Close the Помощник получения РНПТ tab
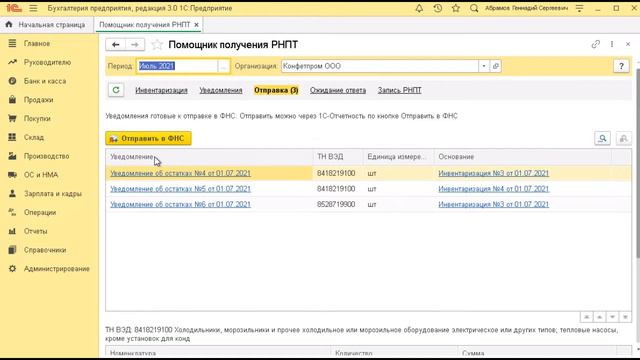 [x=196, y=25]
